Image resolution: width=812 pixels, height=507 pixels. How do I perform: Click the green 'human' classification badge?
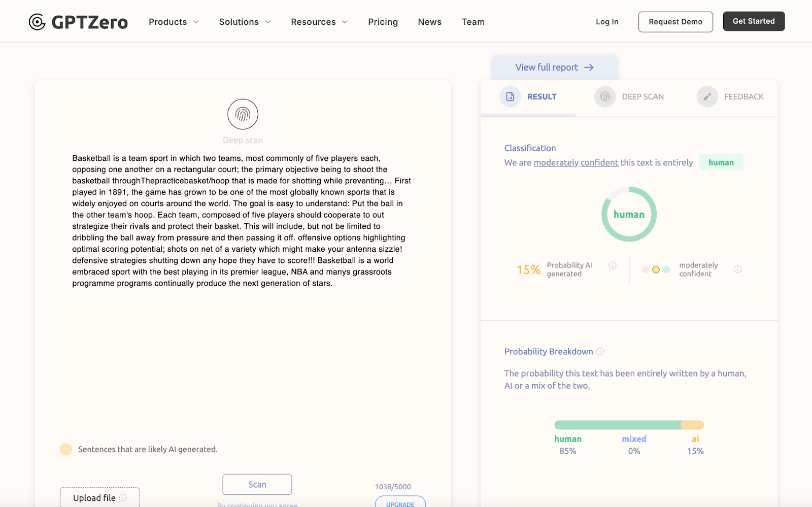(721, 162)
